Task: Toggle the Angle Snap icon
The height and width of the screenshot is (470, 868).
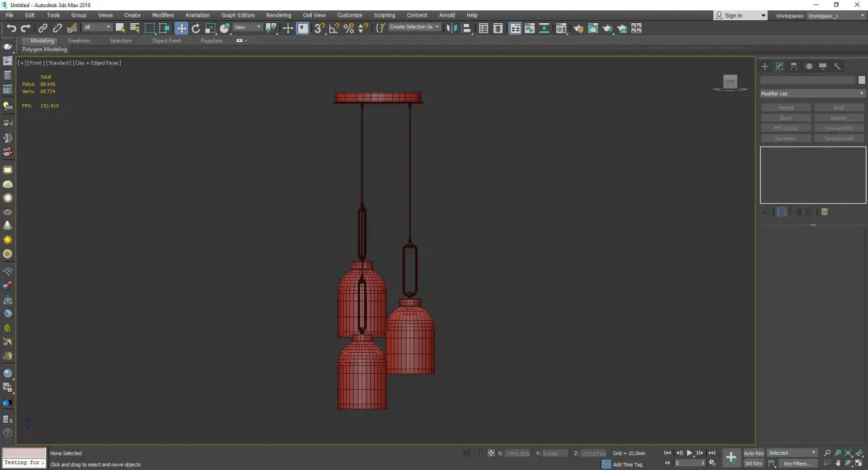Action: 333,28
